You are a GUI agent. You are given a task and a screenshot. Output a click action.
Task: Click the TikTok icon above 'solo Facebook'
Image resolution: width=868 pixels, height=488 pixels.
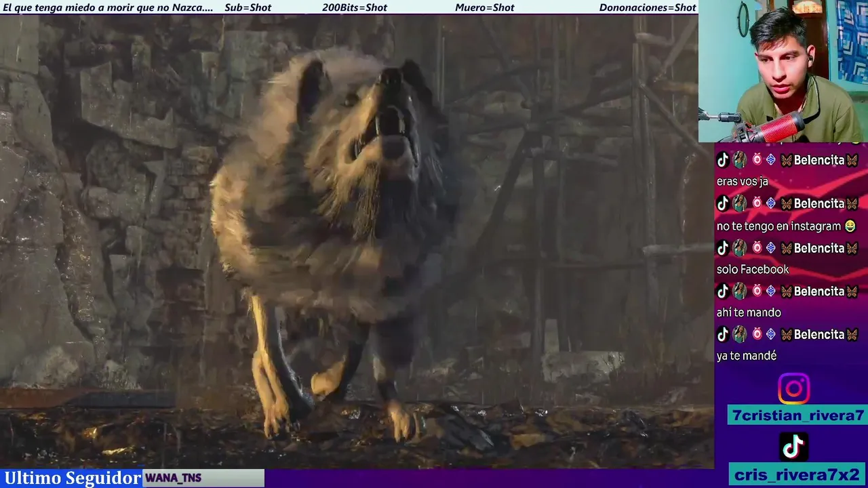pyautogui.click(x=723, y=248)
